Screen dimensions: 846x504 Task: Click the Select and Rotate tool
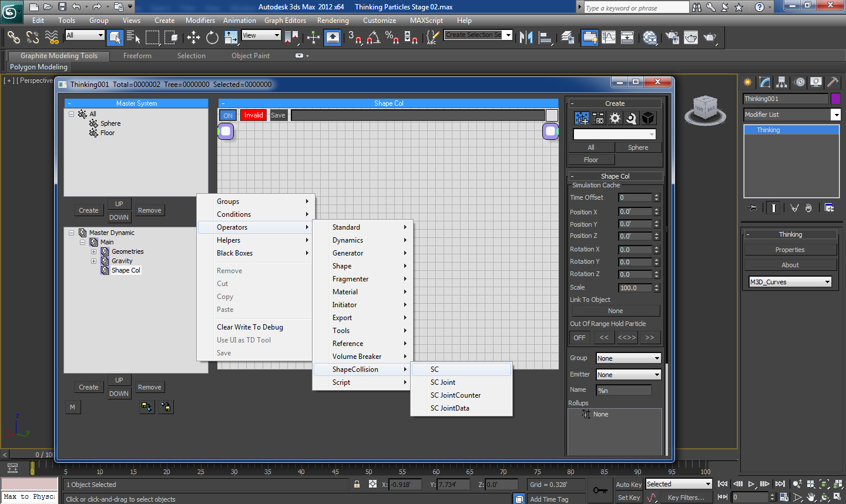tap(212, 38)
